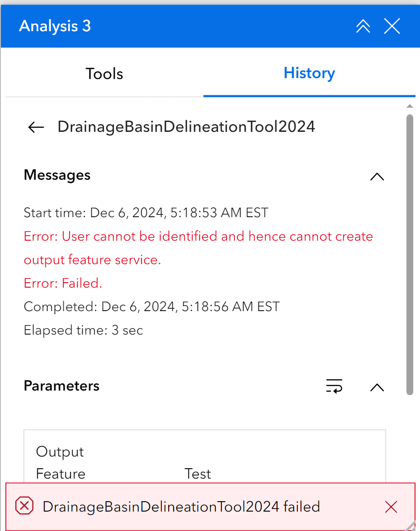Toggle word wrap for Parameters
Image resolution: width=420 pixels, height=531 pixels.
coord(334,387)
